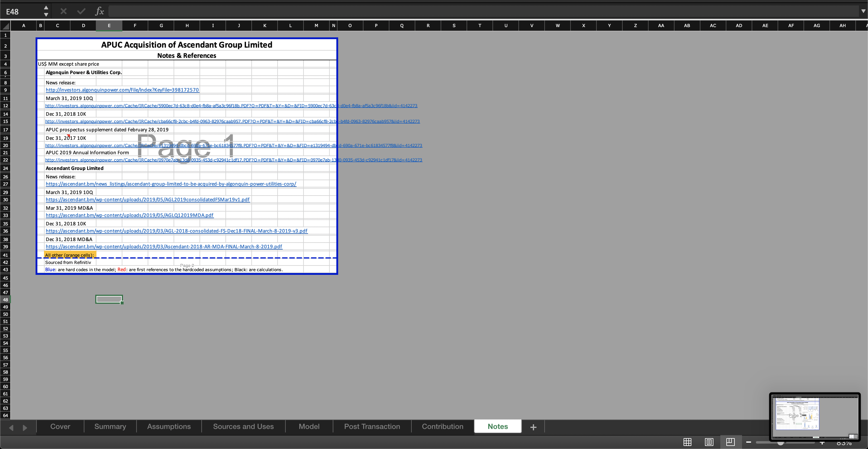Switch to Normal view icon
Image resolution: width=868 pixels, height=449 pixels.
(687, 442)
